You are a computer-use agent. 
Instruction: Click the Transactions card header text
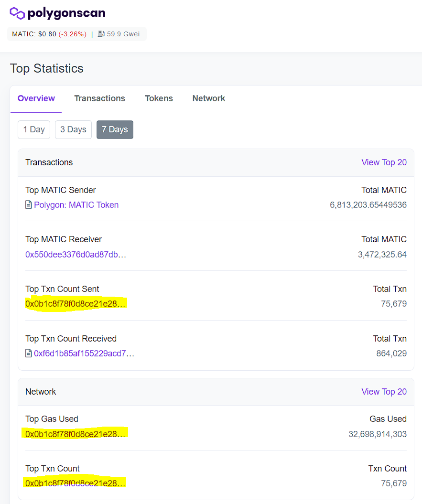coord(49,162)
